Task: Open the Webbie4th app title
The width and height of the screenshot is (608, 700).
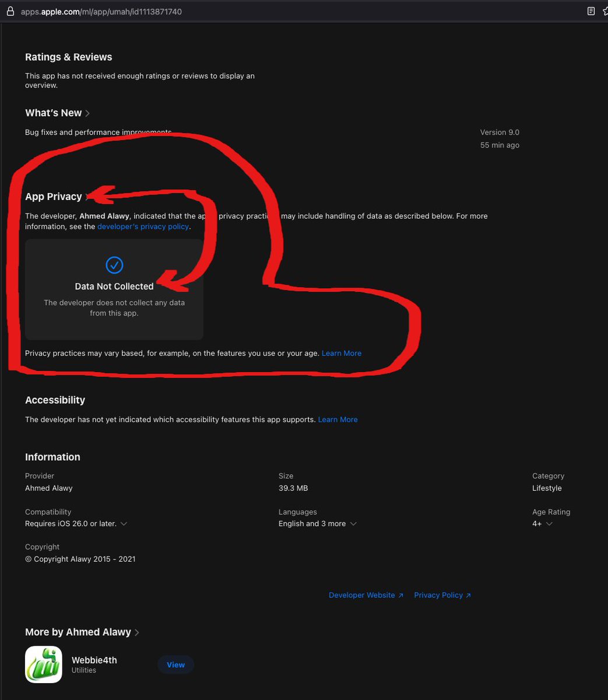Action: coord(94,660)
